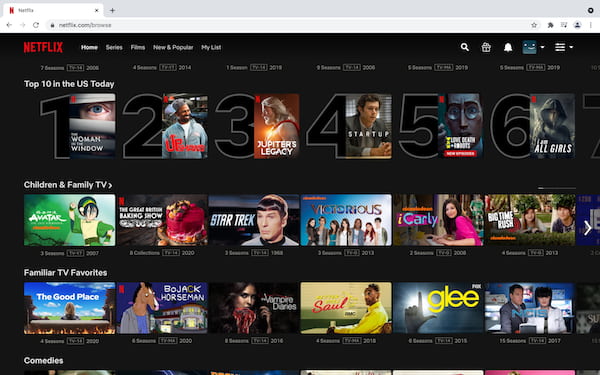Select the Big Time Rush thumbnail
Screen dimensions: 600x375
pyautogui.click(x=530, y=220)
